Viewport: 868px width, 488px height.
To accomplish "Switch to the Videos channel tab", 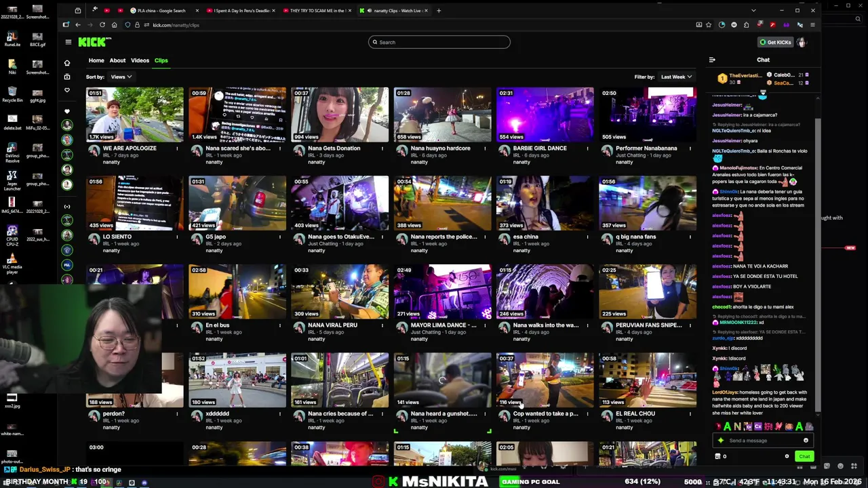I will pos(140,60).
